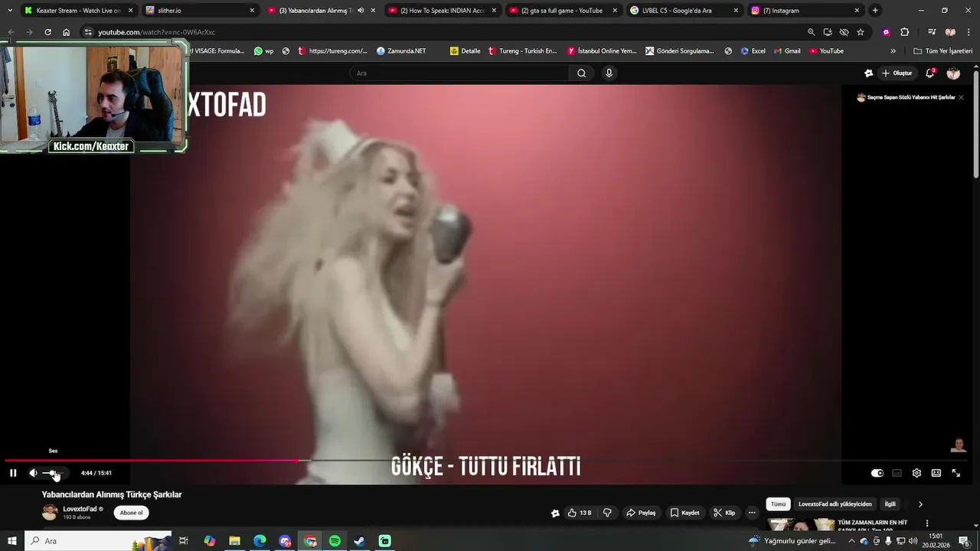The height and width of the screenshot is (551, 980).
Task: Show hidden system tray icons
Action: coord(851,541)
